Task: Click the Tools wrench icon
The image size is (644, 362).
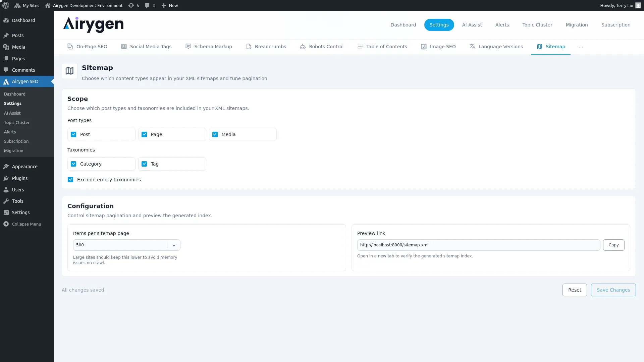Action: coord(6,201)
